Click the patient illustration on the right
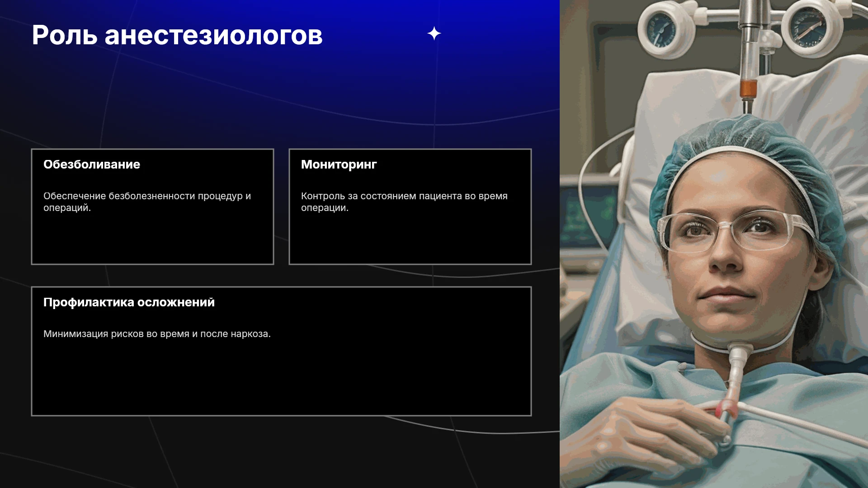868x488 pixels. click(x=714, y=244)
